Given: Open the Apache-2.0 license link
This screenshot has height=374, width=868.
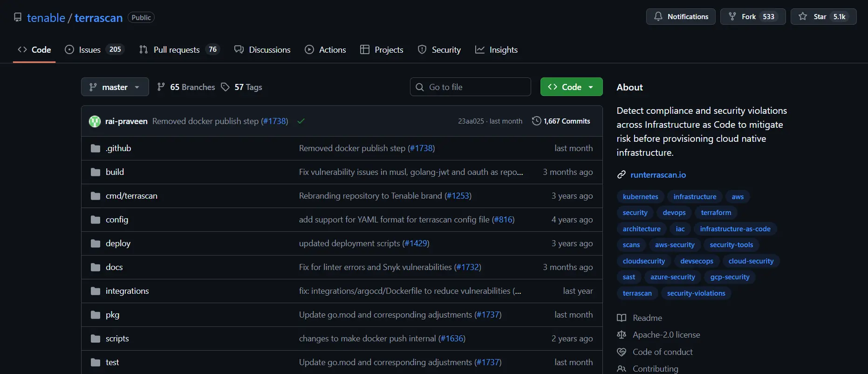Looking at the screenshot, I should pyautogui.click(x=666, y=335).
